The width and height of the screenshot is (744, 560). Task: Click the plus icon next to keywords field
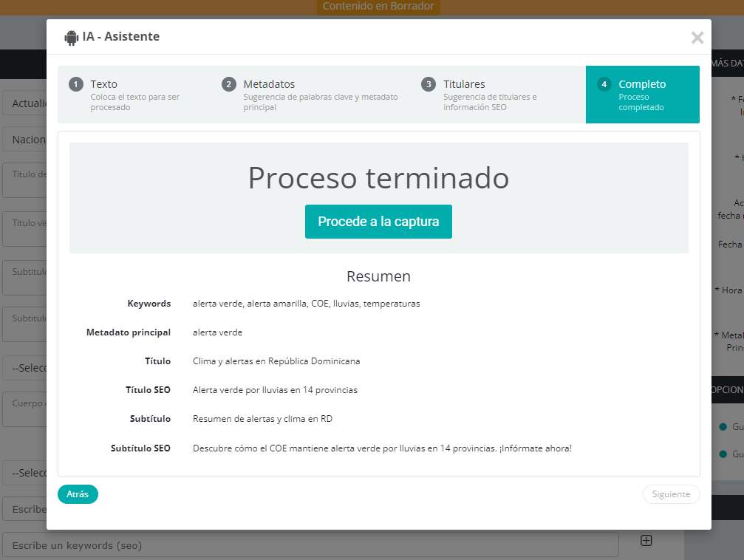646,541
